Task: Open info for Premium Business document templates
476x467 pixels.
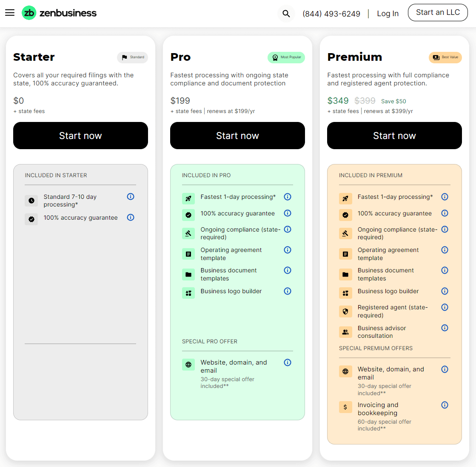Action: click(445, 270)
